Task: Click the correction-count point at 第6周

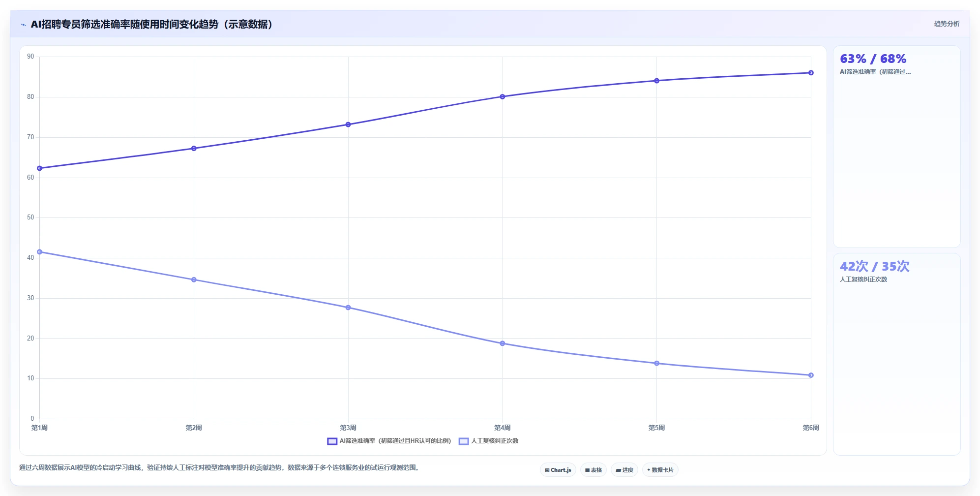Action: click(x=811, y=375)
